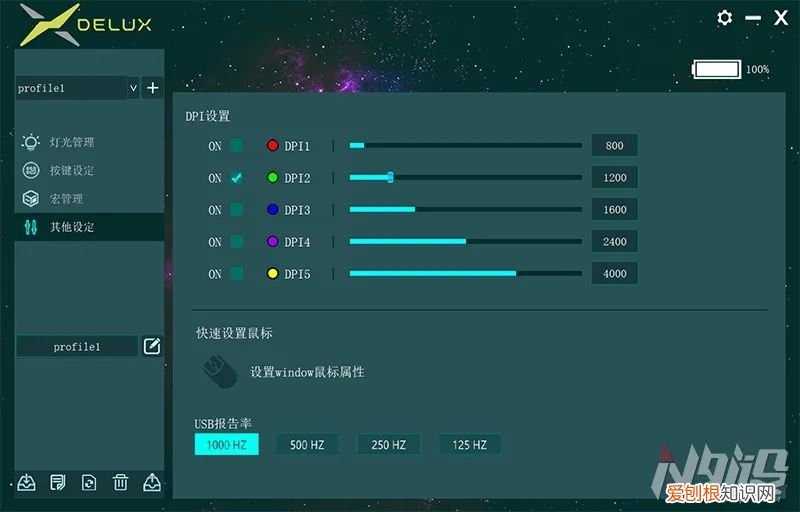Click the blue DPI3 color swatch
The width and height of the screenshot is (800, 512).
(272, 210)
